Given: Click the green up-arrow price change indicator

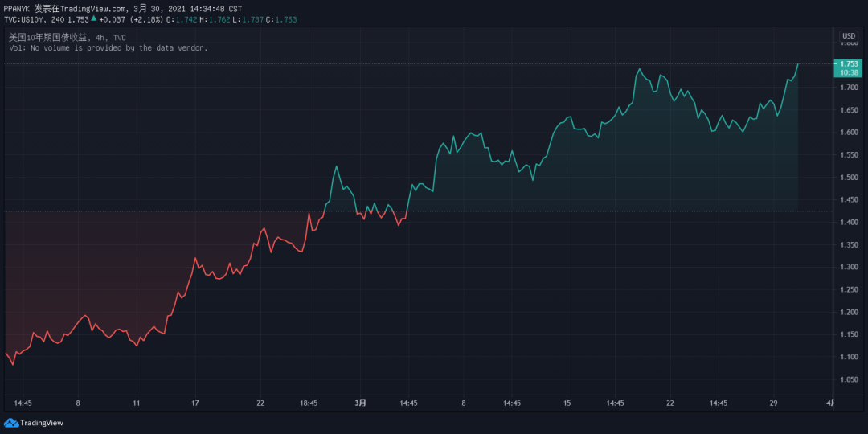Looking at the screenshot, I should point(94,18).
